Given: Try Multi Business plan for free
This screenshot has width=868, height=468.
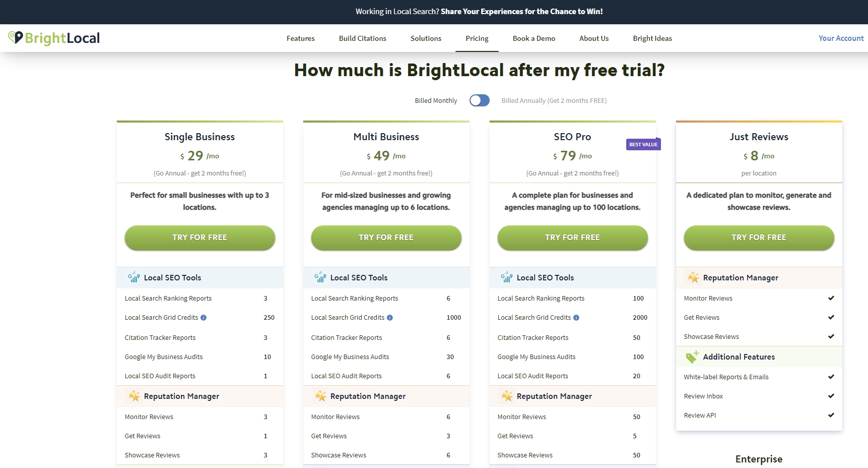Looking at the screenshot, I should 386,238.
